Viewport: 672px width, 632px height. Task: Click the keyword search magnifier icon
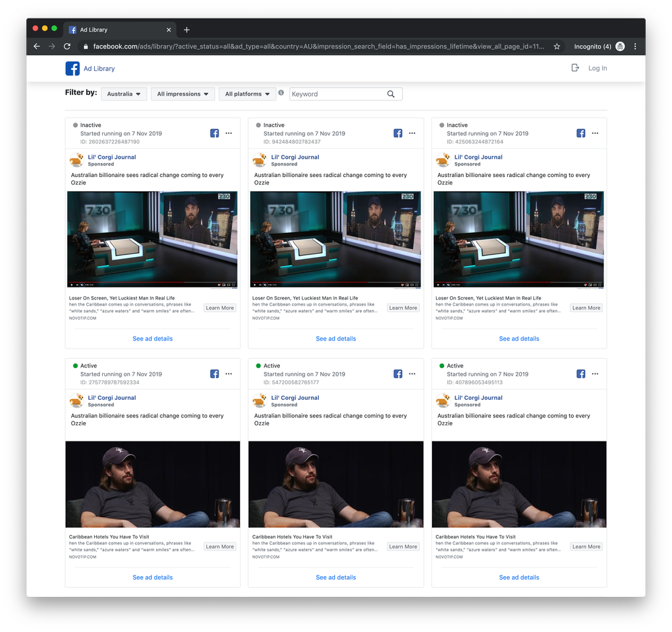(x=391, y=94)
